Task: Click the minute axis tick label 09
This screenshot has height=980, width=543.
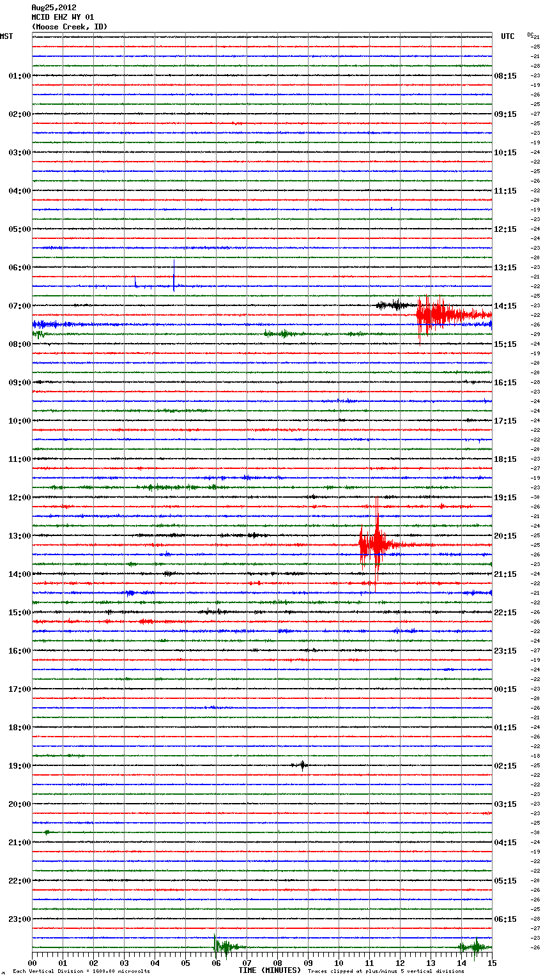Action: coord(308,963)
